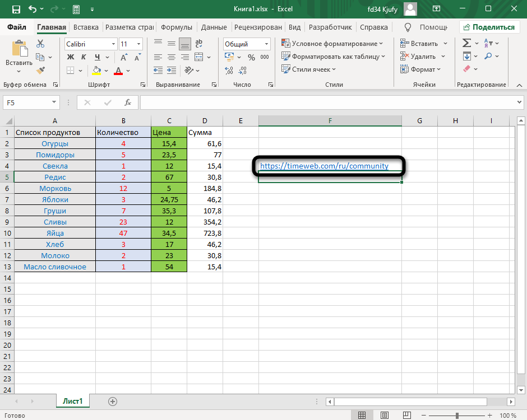
Task: Open the Name Box dropdown arrow
Action: (x=54, y=102)
